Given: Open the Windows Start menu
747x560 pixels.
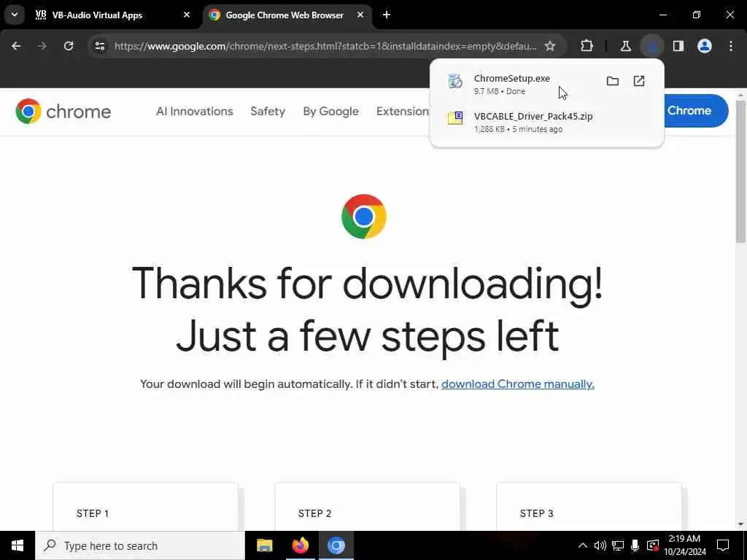Looking at the screenshot, I should coord(18,545).
